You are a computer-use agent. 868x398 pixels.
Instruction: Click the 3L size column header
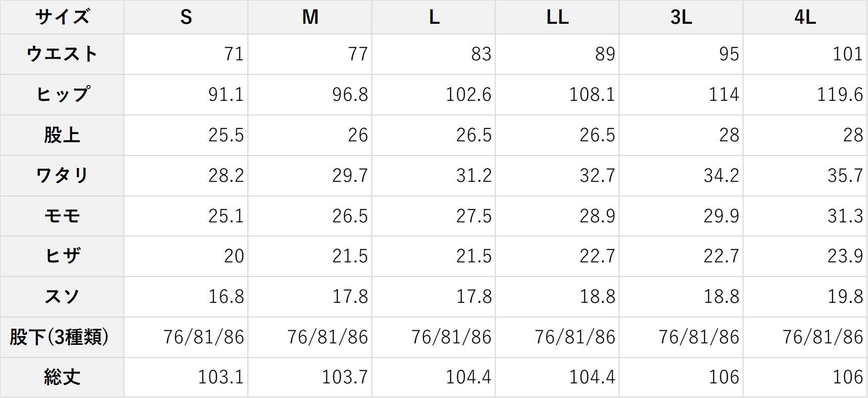681,17
